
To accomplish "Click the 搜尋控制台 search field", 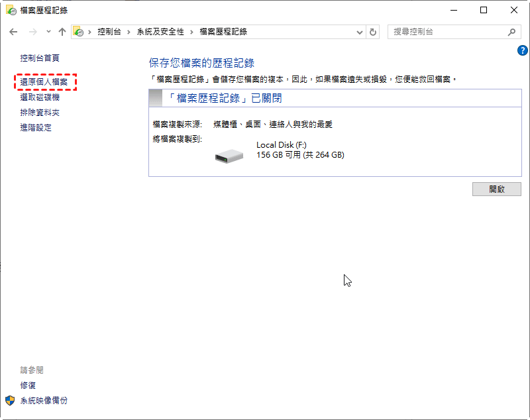I will coord(447,32).
